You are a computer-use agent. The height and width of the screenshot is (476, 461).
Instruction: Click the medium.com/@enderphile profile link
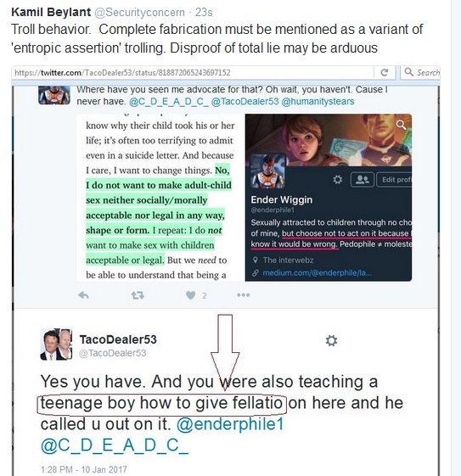pyautogui.click(x=317, y=273)
